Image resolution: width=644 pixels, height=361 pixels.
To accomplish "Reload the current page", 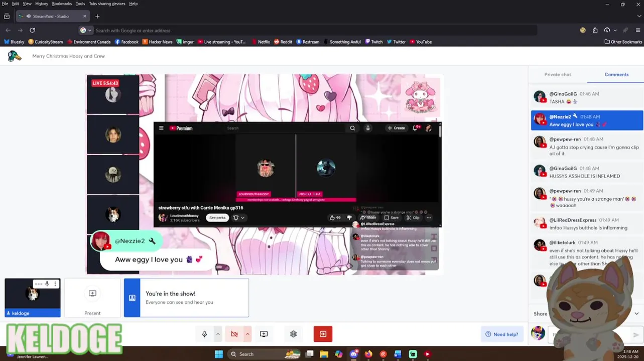I will tap(32, 30).
